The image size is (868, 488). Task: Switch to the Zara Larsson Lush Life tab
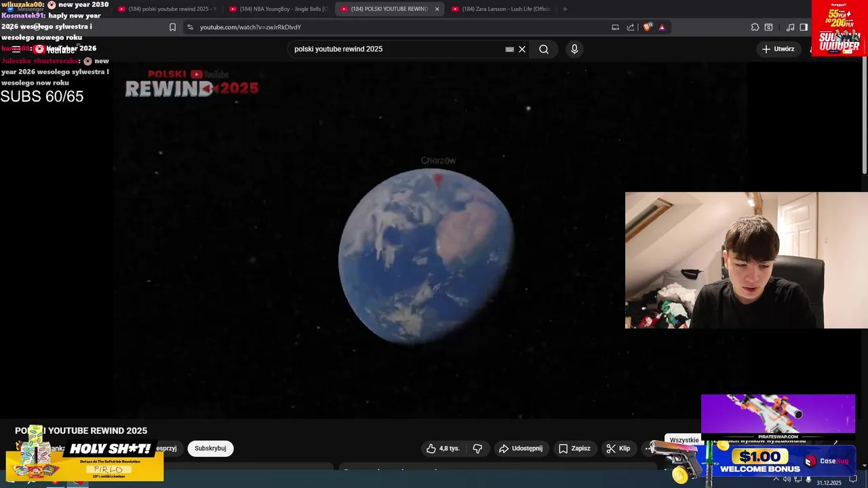500,9
